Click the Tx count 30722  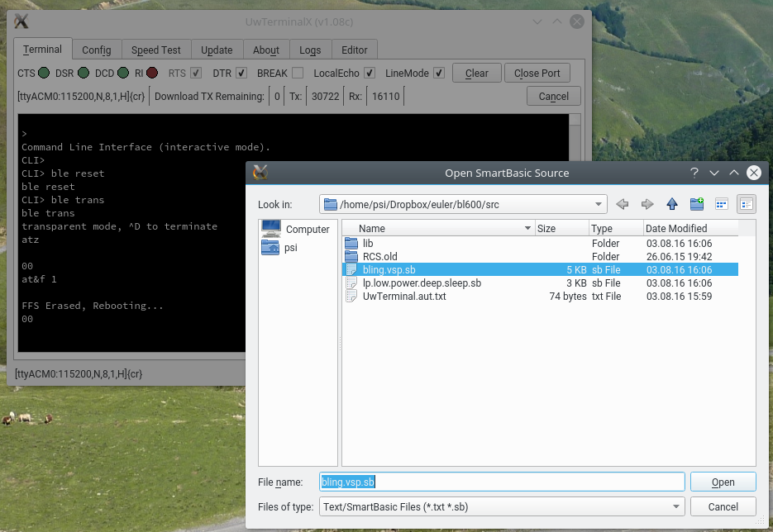coord(326,96)
